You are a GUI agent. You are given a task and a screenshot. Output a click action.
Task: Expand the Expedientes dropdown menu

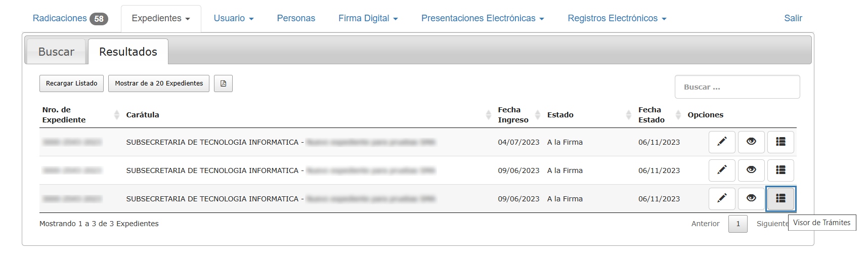coord(161,19)
